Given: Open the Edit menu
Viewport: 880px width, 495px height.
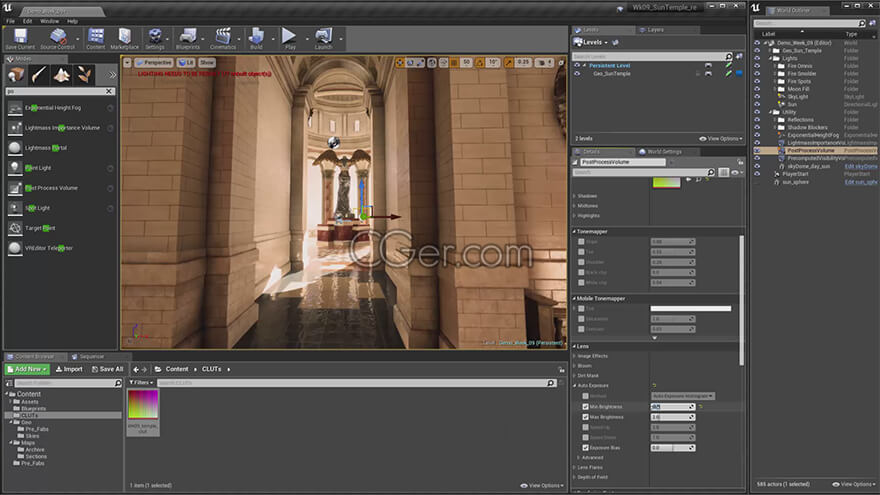Looking at the screenshot, I should [x=28, y=21].
